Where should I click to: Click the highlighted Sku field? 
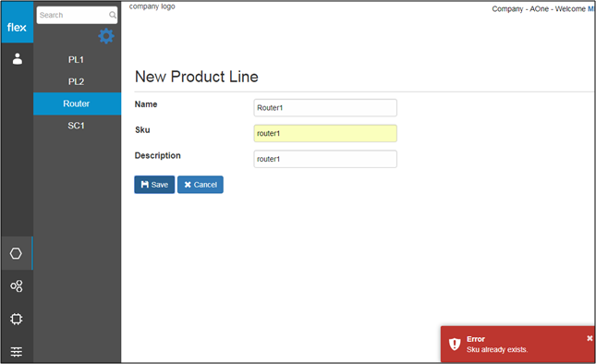[325, 133]
